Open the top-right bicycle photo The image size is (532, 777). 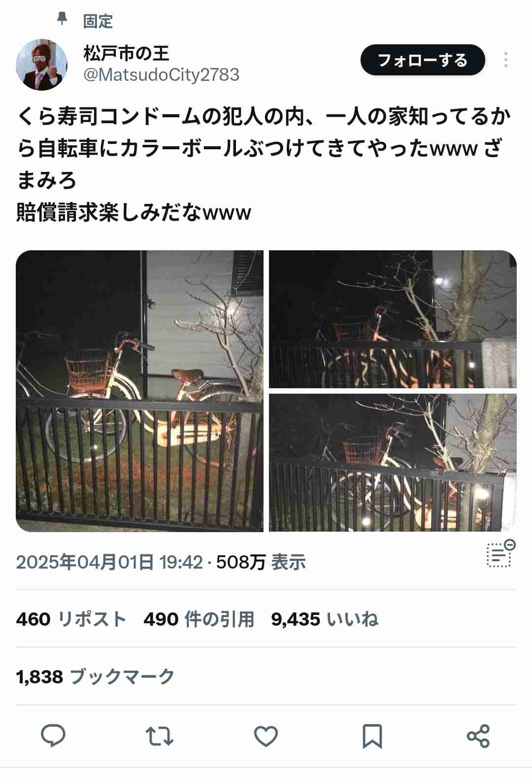[x=393, y=319]
